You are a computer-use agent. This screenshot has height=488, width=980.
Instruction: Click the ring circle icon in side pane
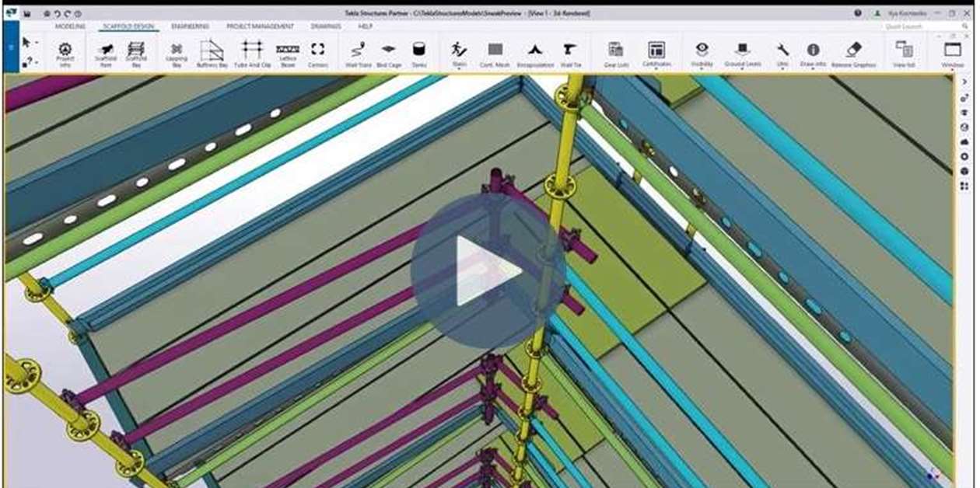(964, 156)
